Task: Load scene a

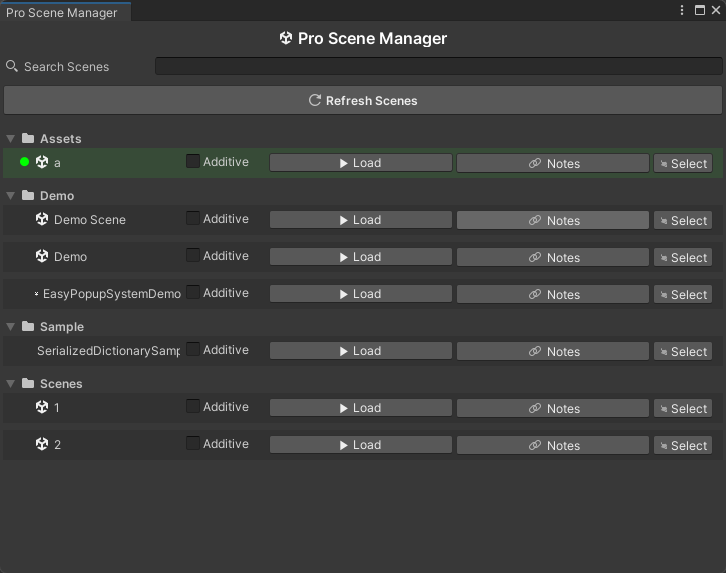Action: click(361, 163)
